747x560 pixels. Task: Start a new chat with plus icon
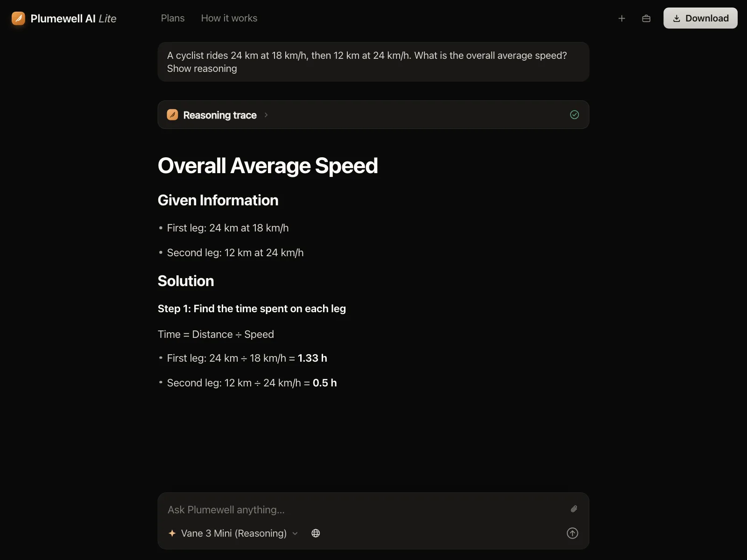pyautogui.click(x=621, y=18)
